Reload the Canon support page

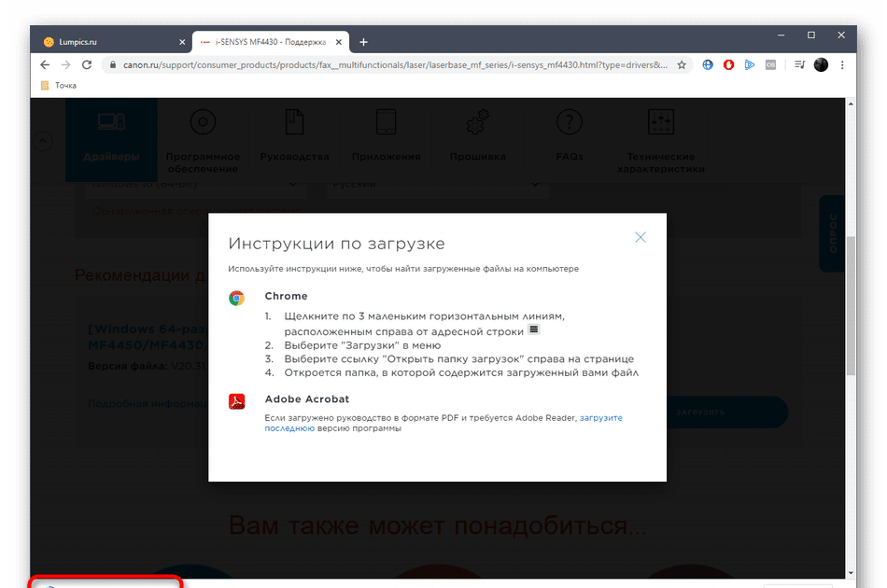(87, 65)
